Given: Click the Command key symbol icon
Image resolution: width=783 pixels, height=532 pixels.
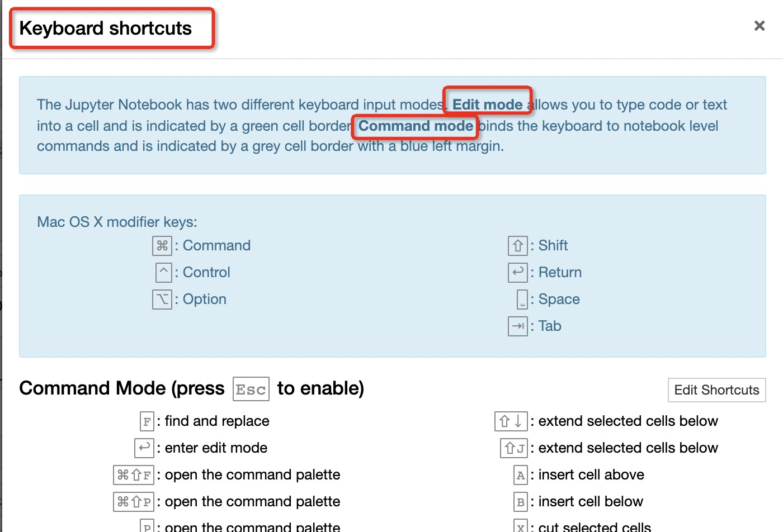Looking at the screenshot, I should click(162, 245).
